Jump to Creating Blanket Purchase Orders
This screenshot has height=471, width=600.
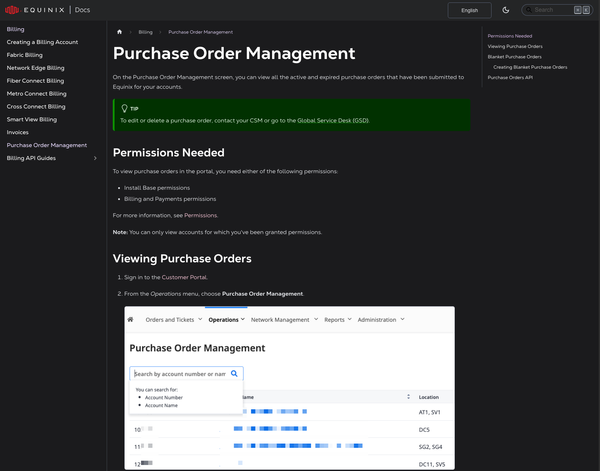click(x=530, y=67)
